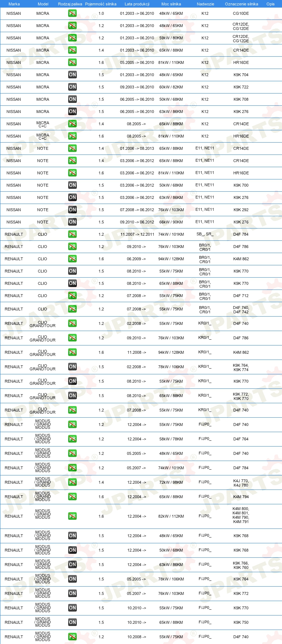The height and width of the screenshot is (644, 282).
Task: Click PB icon in Micra C+C 1.4 row
Action: tap(72, 124)
